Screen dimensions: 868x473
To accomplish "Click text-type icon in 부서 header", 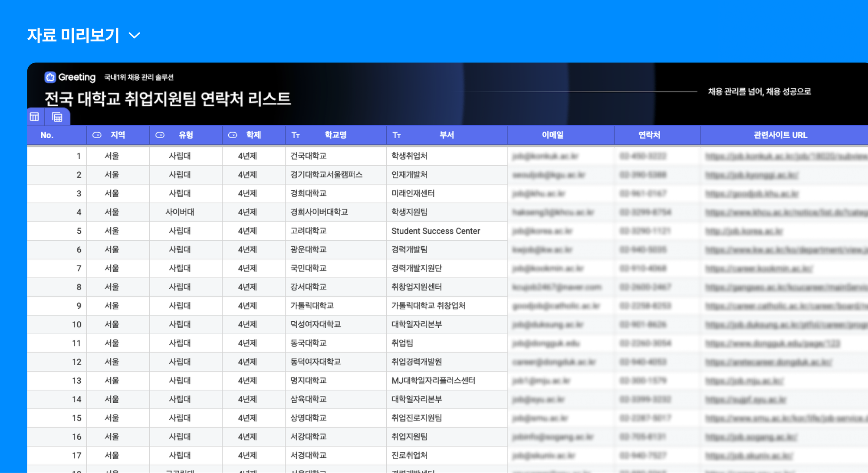I will coord(397,135).
